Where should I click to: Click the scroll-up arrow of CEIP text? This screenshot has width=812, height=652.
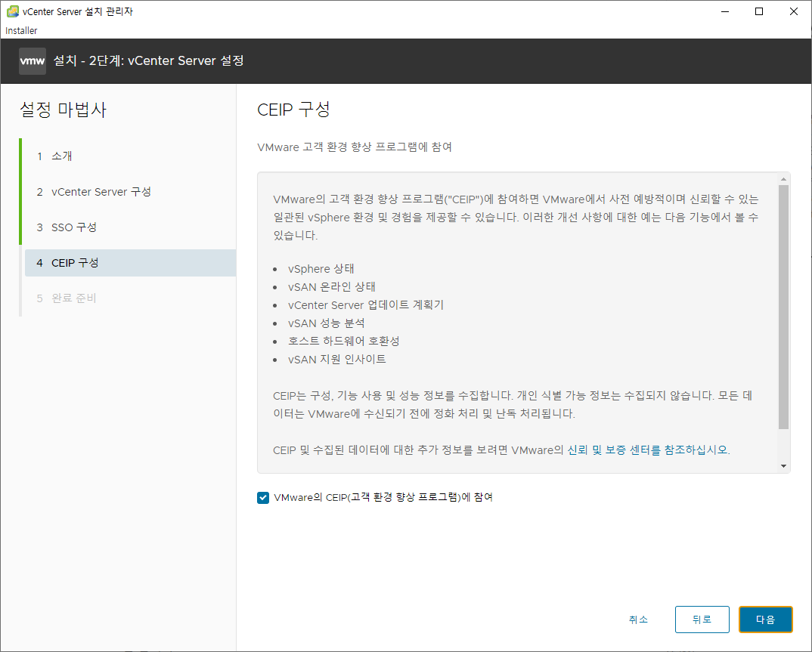[783, 179]
